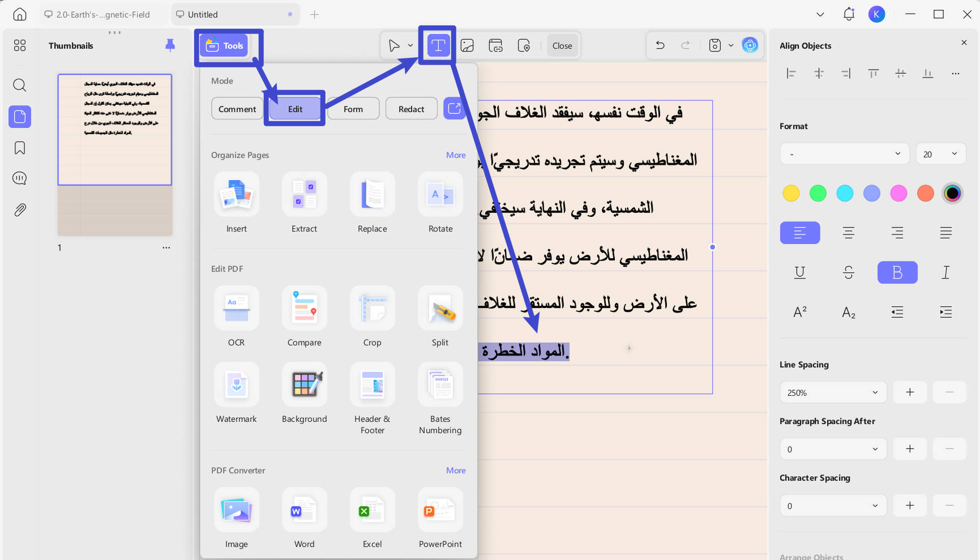The image size is (980, 560).
Task: Pick the green color swatch
Action: 818,193
